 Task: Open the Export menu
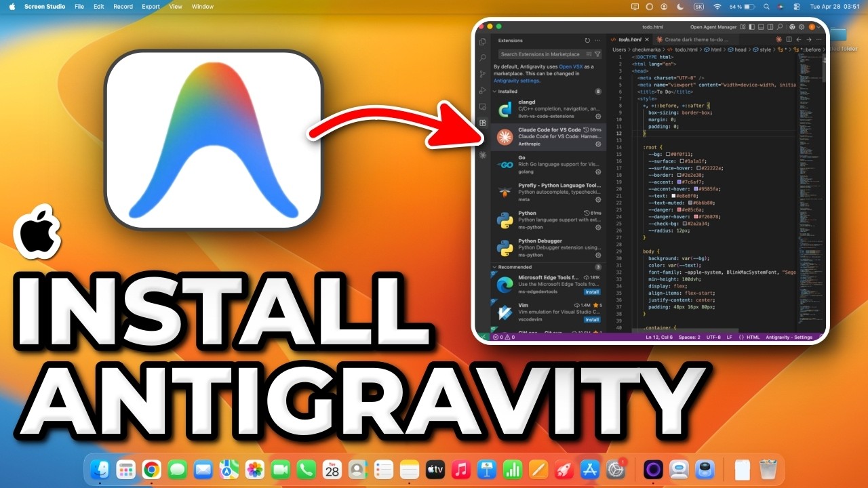(151, 7)
